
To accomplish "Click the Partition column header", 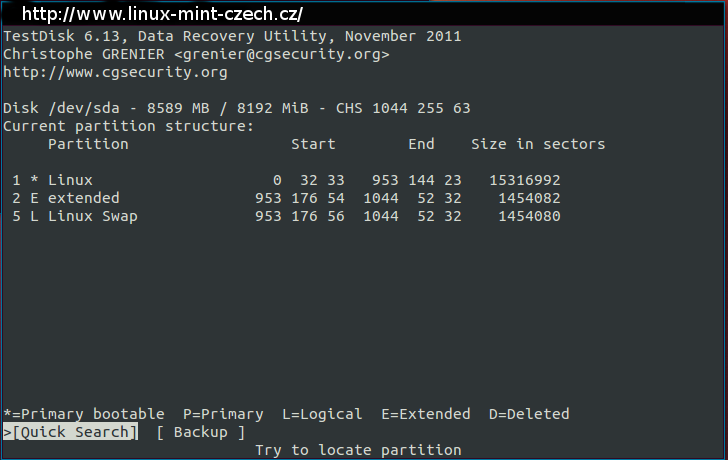I will tap(88, 144).
